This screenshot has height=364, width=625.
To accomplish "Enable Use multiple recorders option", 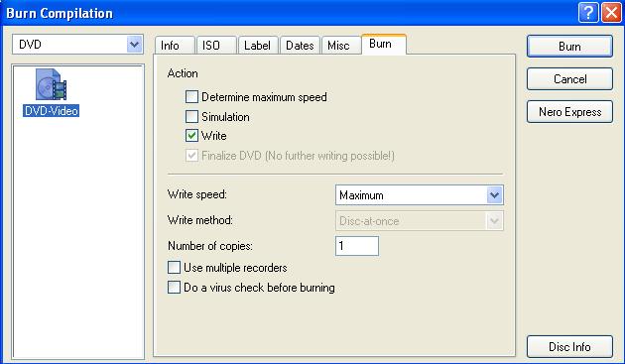I will [174, 267].
